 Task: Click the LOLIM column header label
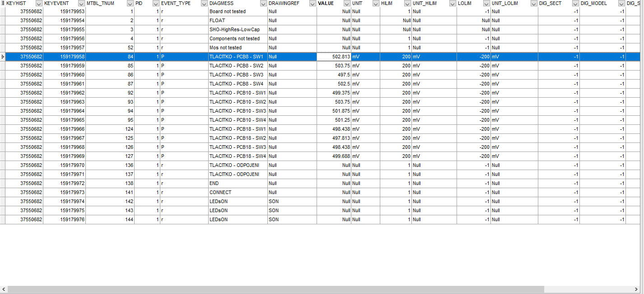tap(465, 3)
